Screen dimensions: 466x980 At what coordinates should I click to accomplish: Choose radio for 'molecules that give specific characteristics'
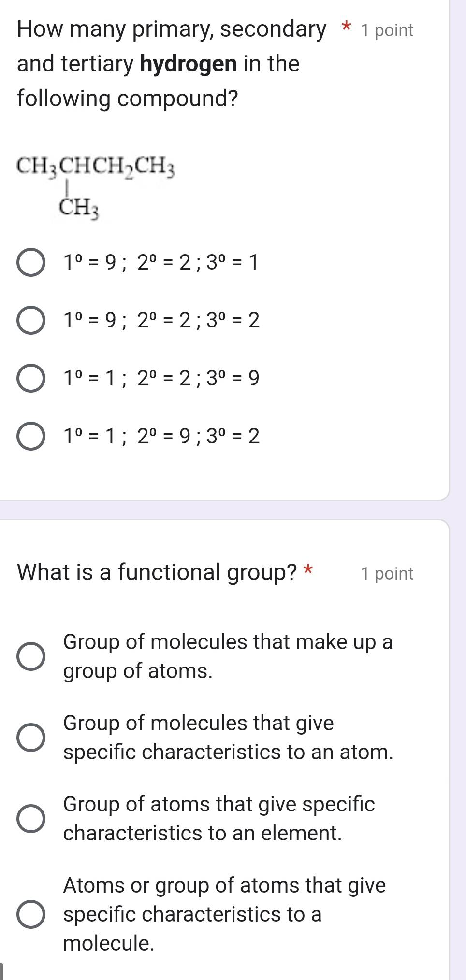(31, 738)
